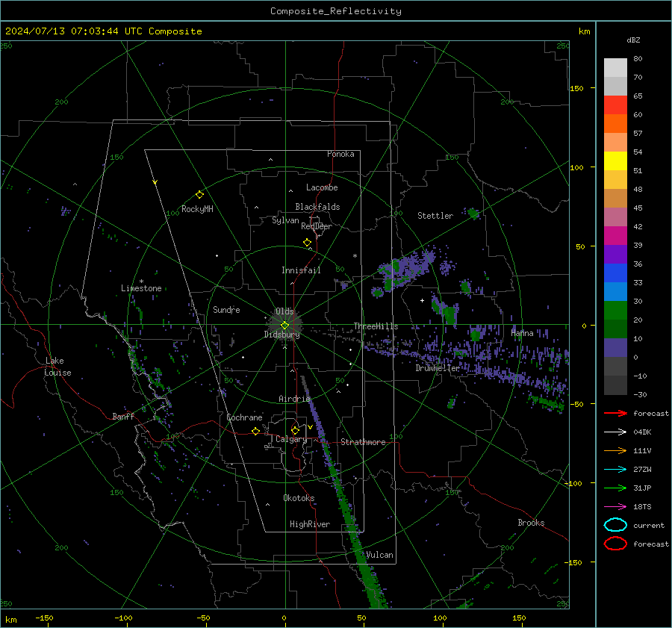This screenshot has width=672, height=628.
Task: Select the 60 dBZ red color swatch
Action: (x=615, y=105)
